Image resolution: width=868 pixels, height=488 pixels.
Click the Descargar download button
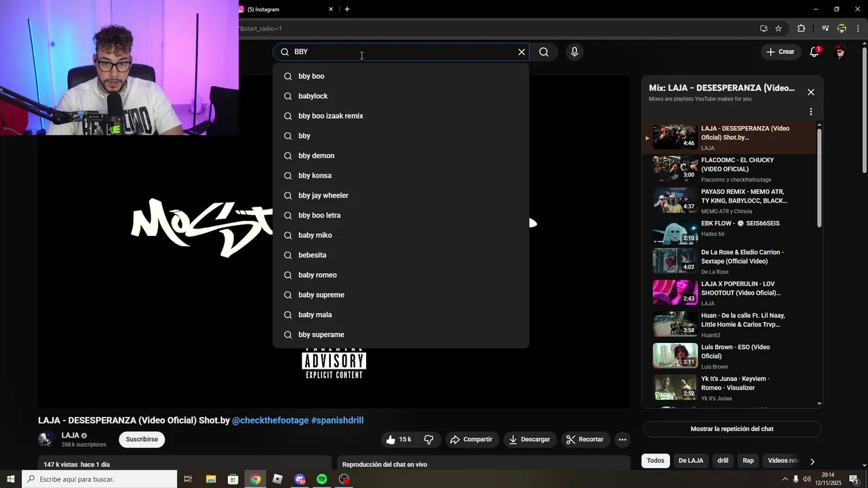530,439
